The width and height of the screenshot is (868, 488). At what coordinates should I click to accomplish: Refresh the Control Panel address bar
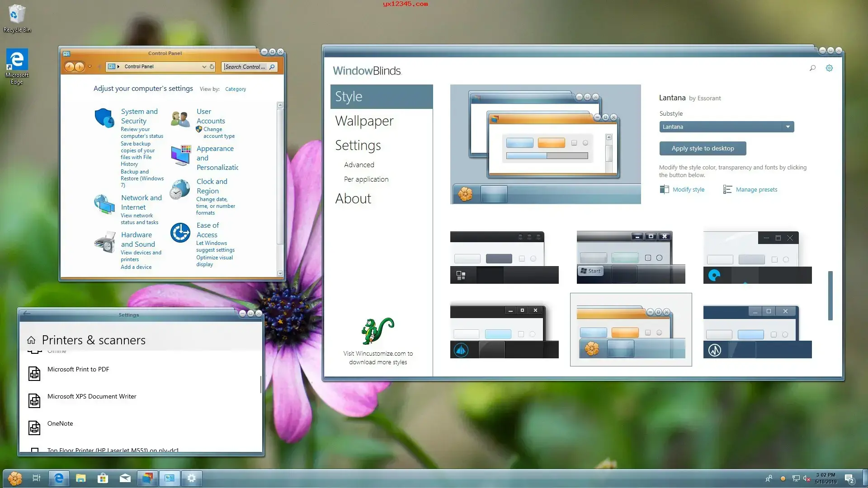pos(212,66)
